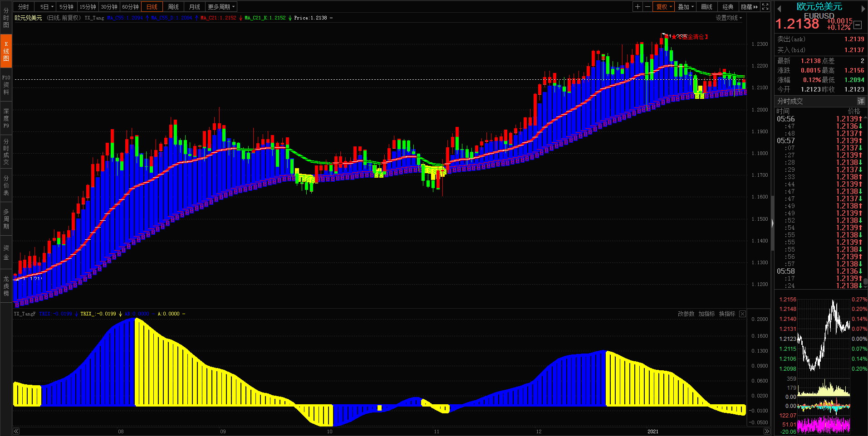
Task: Go to previous symbol with left arrow
Action: (779, 8)
